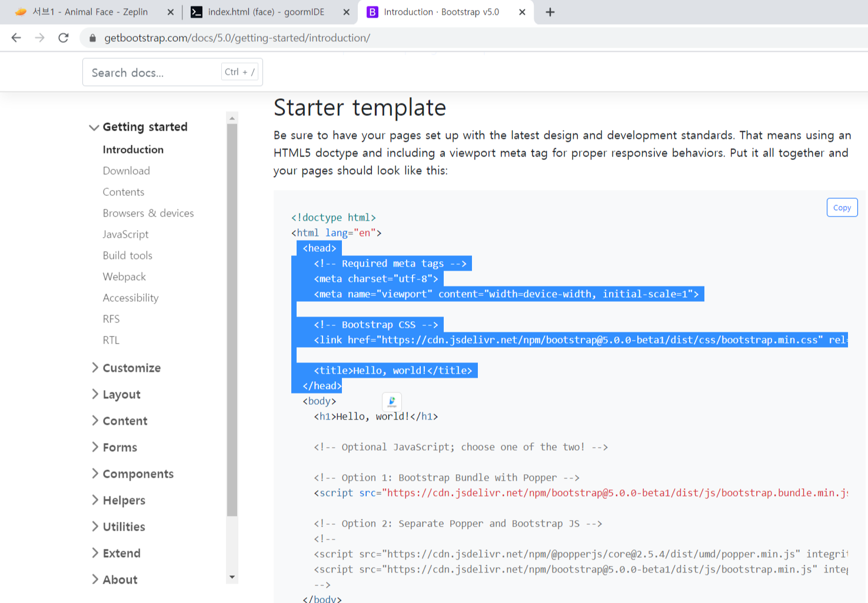Open the Introduction docs link
Image resolution: width=868 pixels, height=603 pixels.
pyautogui.click(x=133, y=149)
